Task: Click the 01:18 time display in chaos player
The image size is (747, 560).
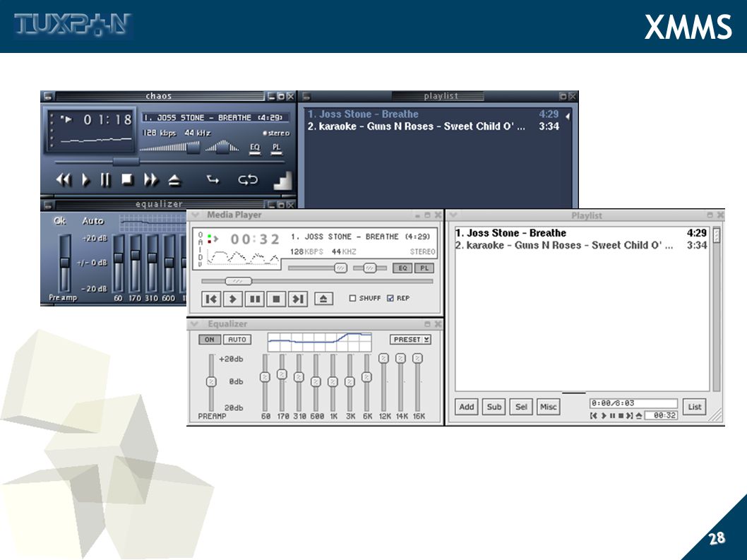Action: point(107,119)
